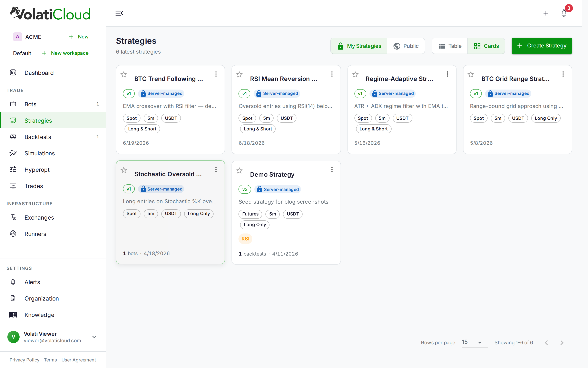588x368 pixels.
Task: Click the Backtests sidebar icon
Action: (13, 137)
